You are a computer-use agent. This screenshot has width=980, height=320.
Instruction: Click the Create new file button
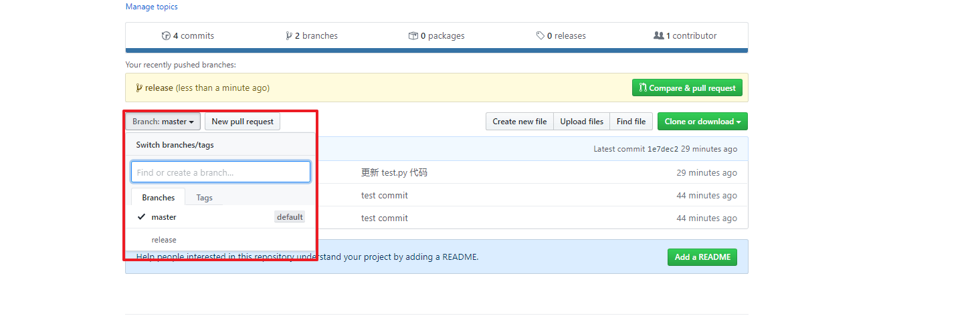520,122
